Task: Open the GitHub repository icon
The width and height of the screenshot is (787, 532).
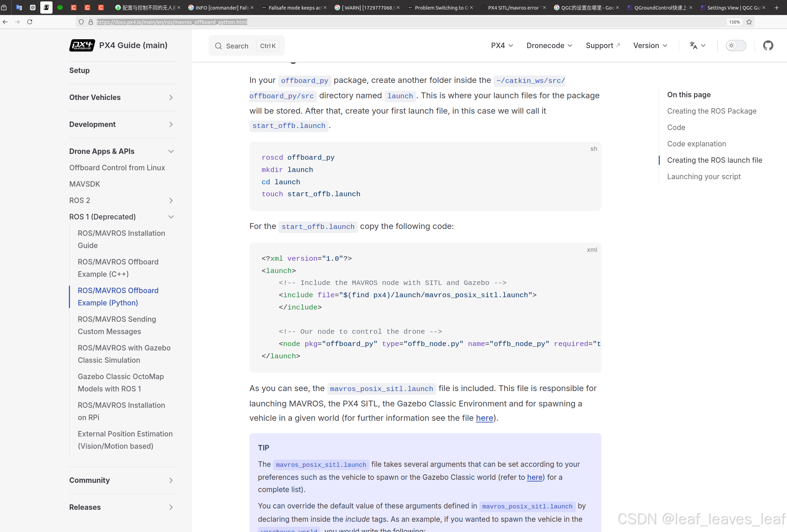Action: (768, 45)
